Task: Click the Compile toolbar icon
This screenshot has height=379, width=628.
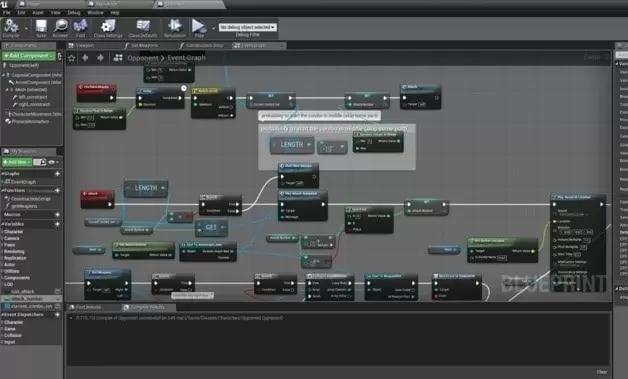Action: pos(11,27)
